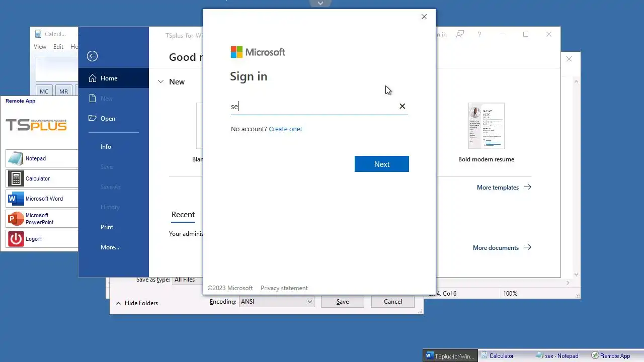Click the Microsoft logo in sign-in dialog
This screenshot has width=644, height=362.
click(258, 52)
